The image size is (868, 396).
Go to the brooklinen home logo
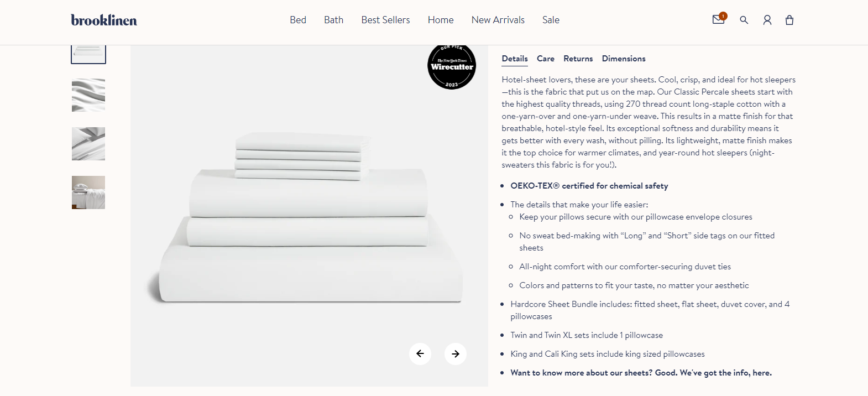pos(104,20)
